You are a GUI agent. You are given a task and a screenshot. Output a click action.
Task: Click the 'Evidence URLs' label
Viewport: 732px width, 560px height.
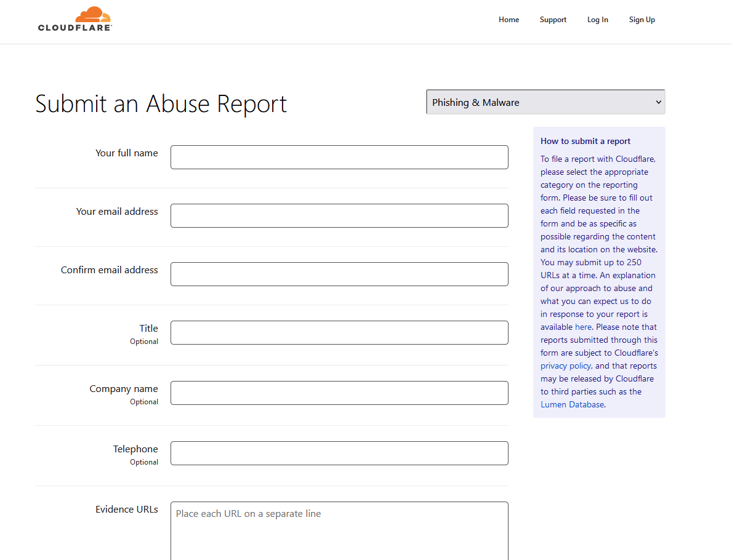click(x=126, y=509)
